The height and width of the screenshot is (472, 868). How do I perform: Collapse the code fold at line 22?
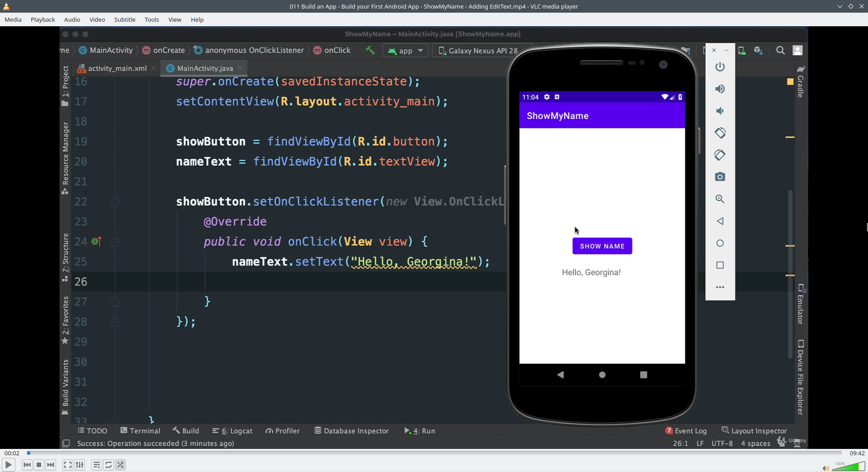point(115,202)
